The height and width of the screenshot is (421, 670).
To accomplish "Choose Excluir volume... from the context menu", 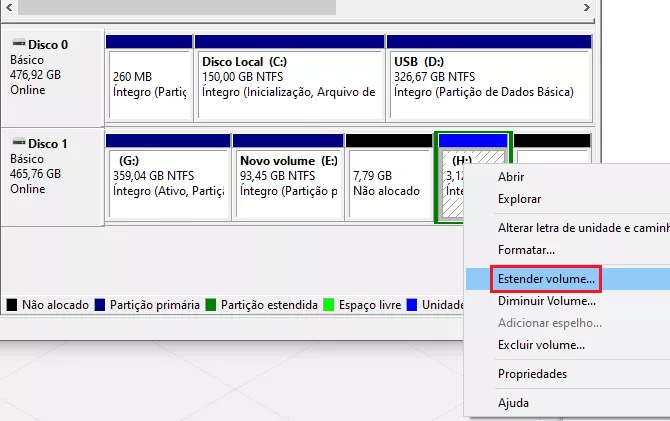I will (541, 345).
